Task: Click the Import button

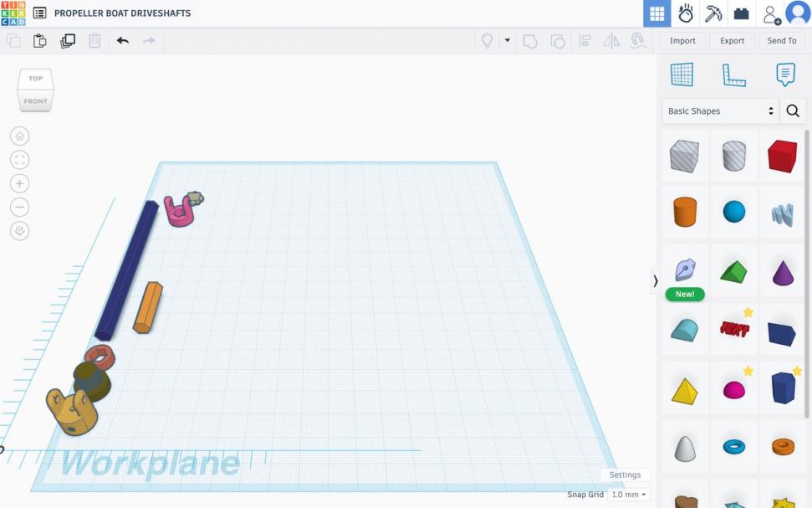Action: click(682, 40)
